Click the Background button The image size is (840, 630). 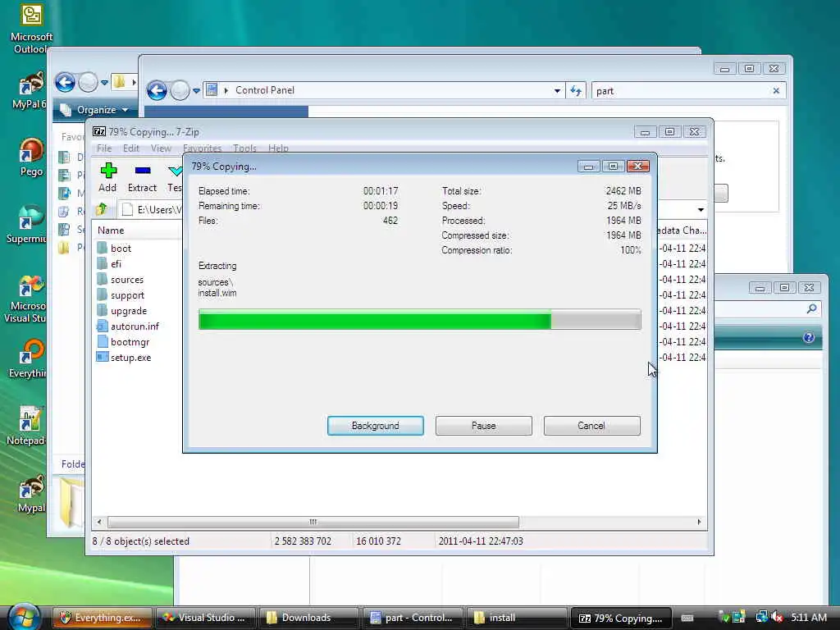pyautogui.click(x=376, y=426)
